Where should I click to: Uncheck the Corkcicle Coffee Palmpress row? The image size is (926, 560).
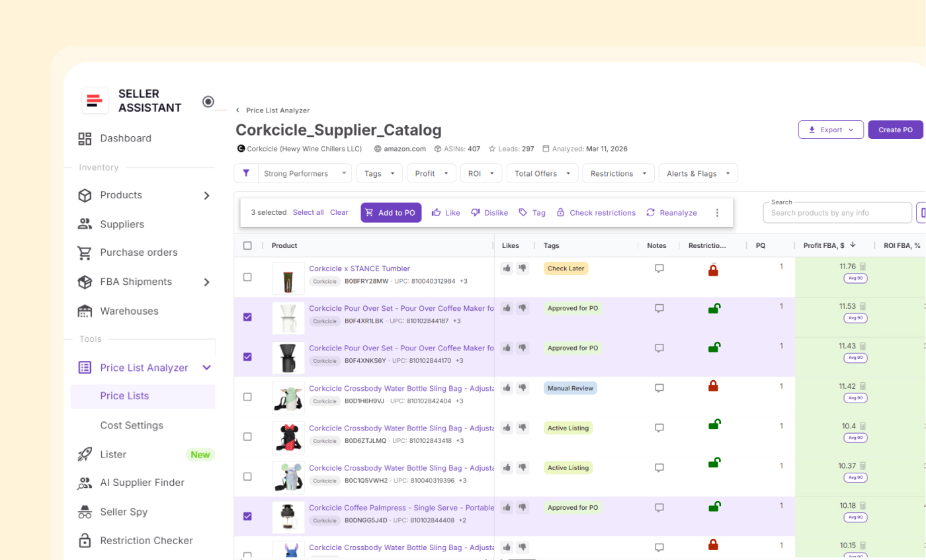click(247, 516)
